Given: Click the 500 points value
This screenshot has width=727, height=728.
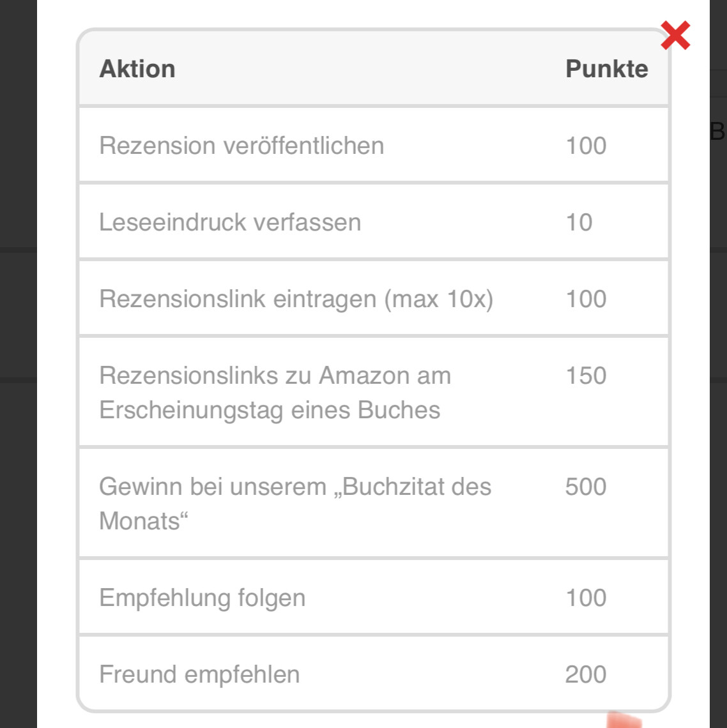Looking at the screenshot, I should click(586, 487).
